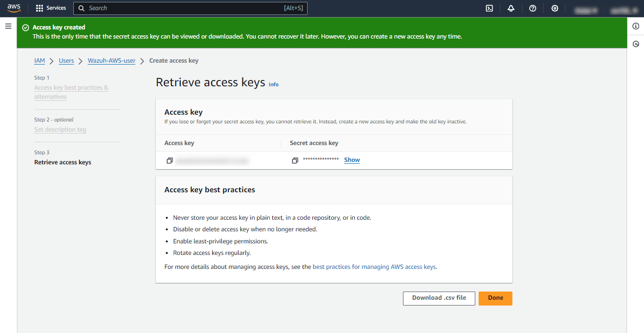The width and height of the screenshot is (644, 333).
Task: Click Info next to Retrieve access keys heading
Action: 273,84
